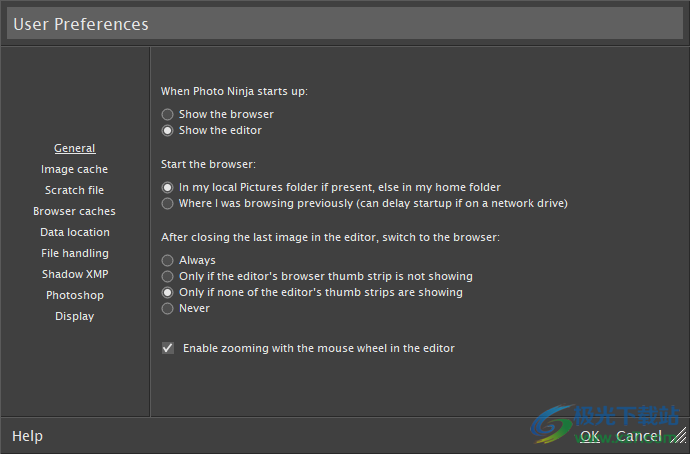Screen dimensions: 690x454
Task: Open the Image cache section
Action: click(74, 169)
